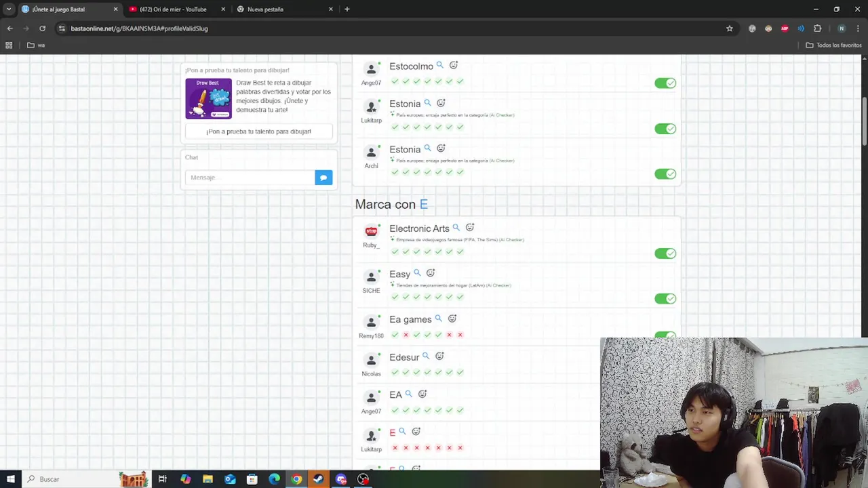Open Microsoft Edge from the taskbar
This screenshot has height=488, width=868.
pos(274,479)
